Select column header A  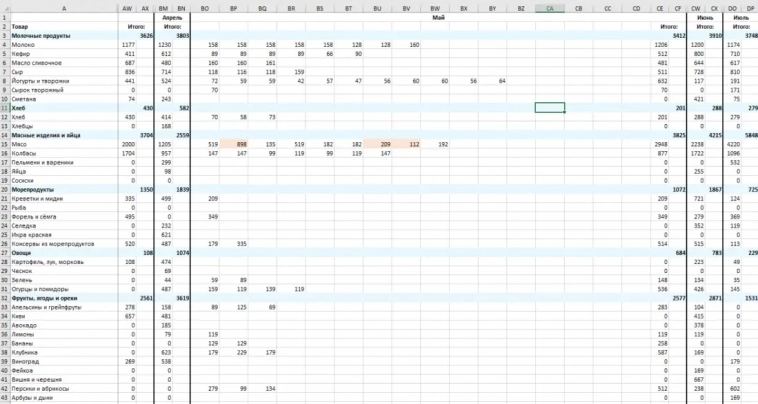tap(64, 9)
